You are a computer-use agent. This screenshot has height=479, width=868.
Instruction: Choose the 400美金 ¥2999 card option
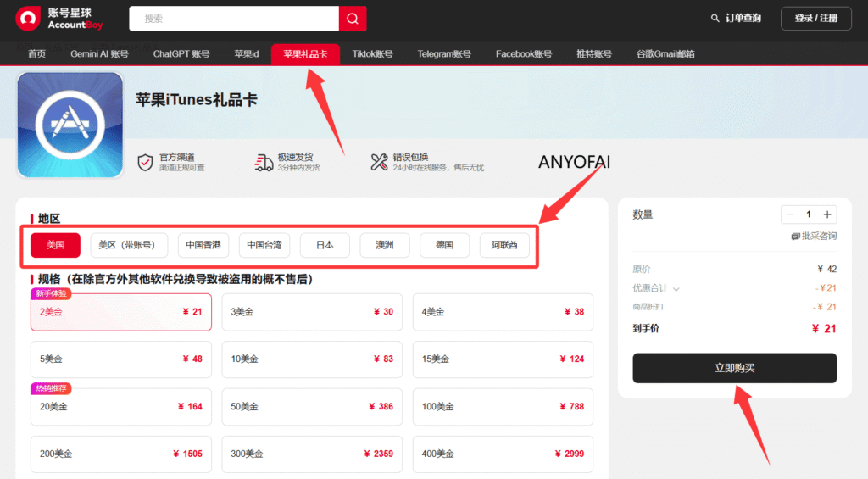pos(503,454)
